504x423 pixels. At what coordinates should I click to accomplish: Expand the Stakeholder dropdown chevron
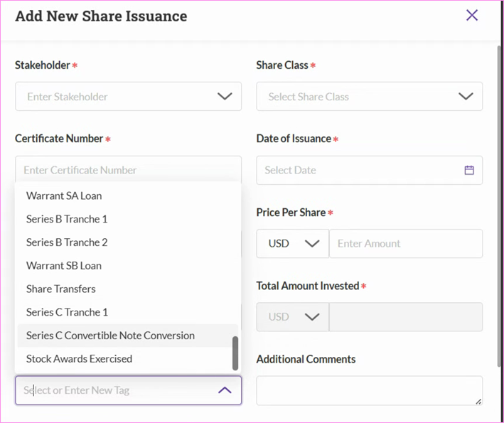[x=225, y=96]
